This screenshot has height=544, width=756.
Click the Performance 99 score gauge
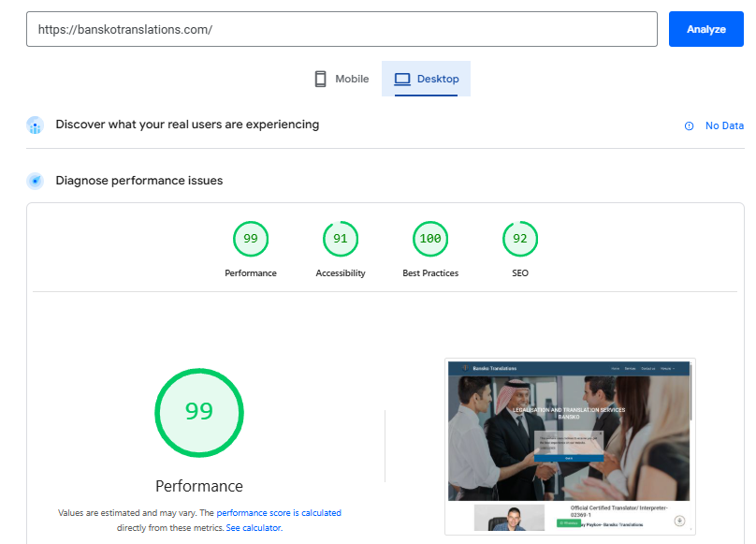[x=251, y=239]
